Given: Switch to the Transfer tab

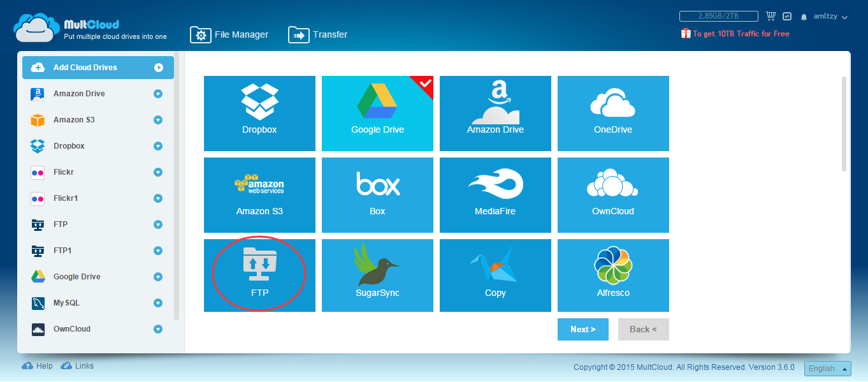Looking at the screenshot, I should tap(318, 35).
